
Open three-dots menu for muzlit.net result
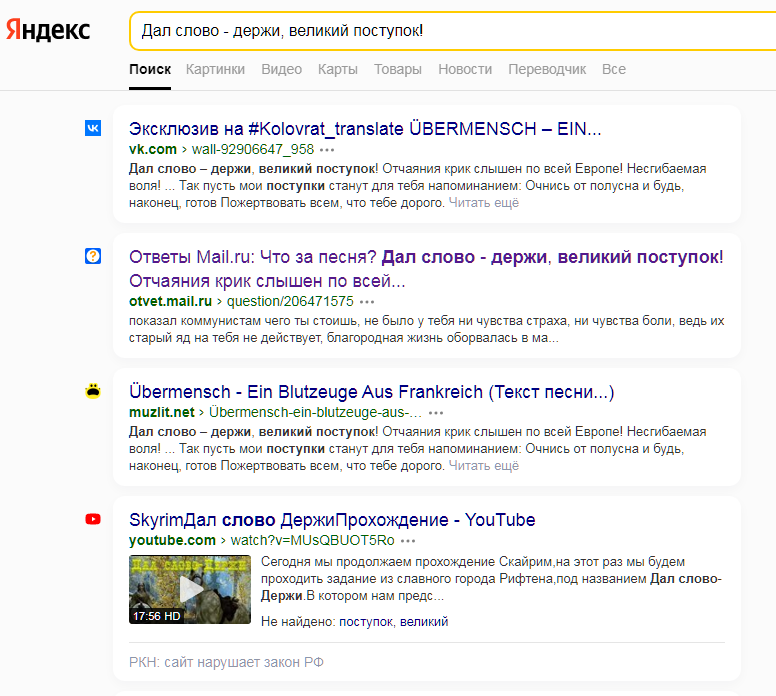point(436,412)
